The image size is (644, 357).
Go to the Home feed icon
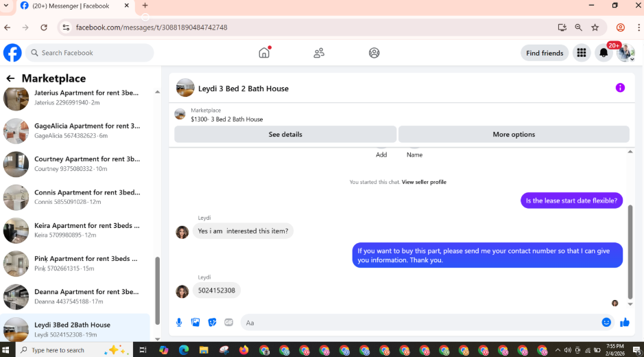264,53
